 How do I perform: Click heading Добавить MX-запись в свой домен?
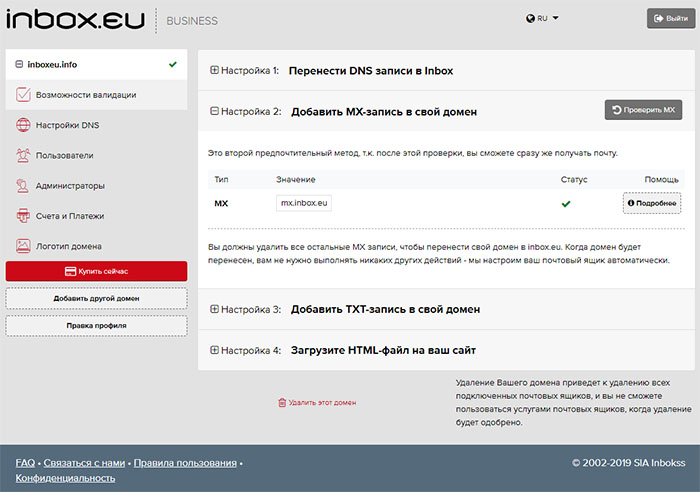384,112
